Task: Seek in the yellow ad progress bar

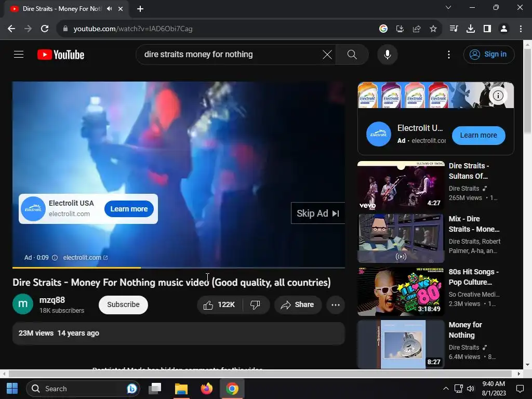Action: click(179, 268)
